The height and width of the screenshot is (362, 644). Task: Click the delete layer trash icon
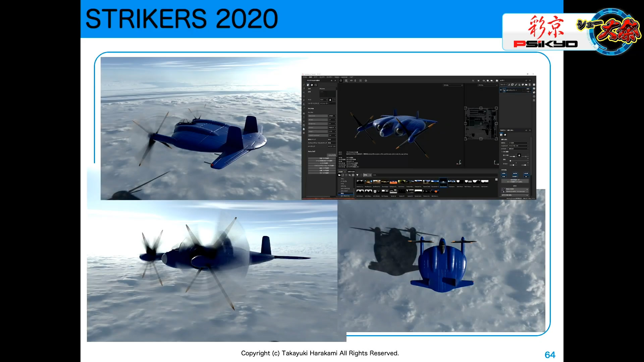[x=530, y=84]
